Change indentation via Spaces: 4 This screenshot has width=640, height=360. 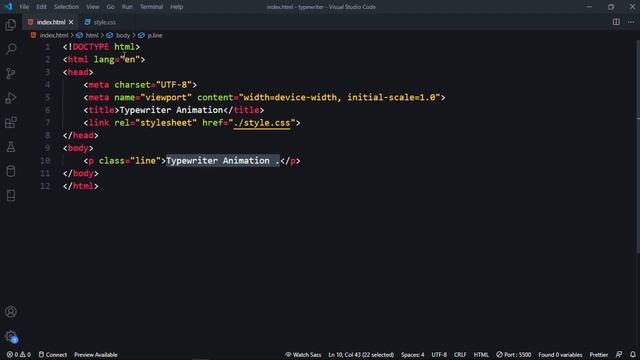[x=413, y=355]
